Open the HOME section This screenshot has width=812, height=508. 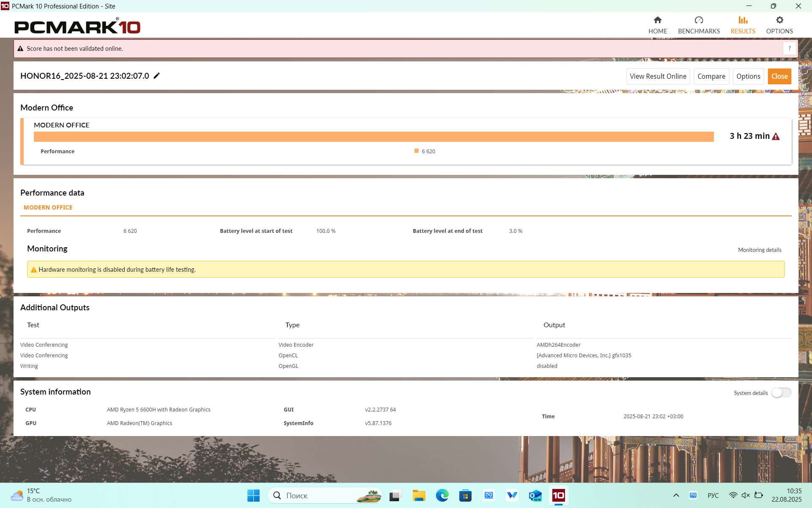pos(657,25)
